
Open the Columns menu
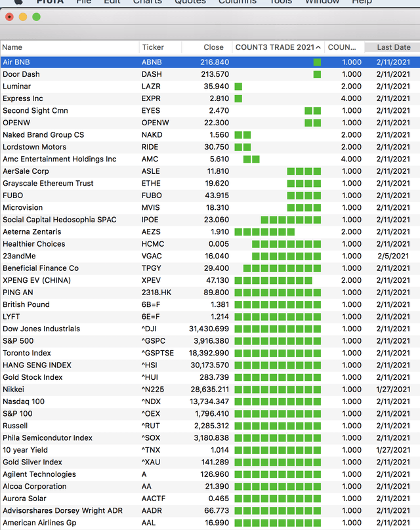(238, 2)
